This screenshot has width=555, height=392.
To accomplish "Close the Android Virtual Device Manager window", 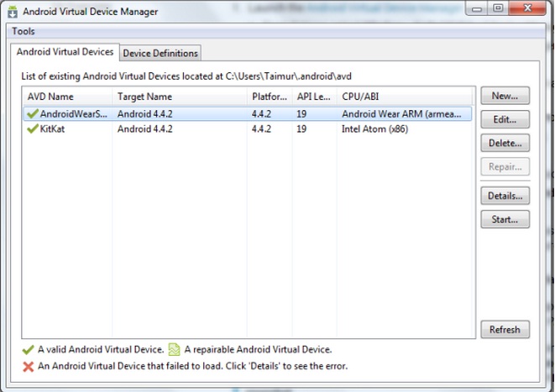I will [527, 8].
